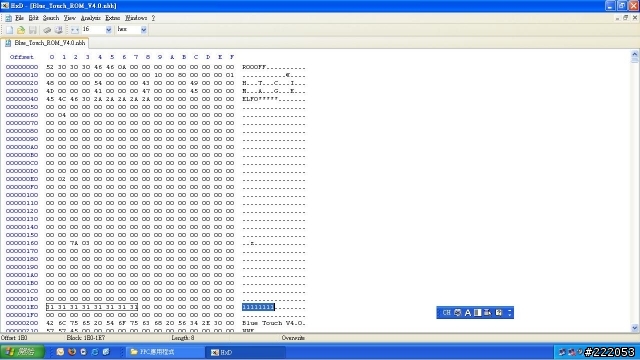
Task: Click the IME bar icon right after CH
Action: point(458,313)
